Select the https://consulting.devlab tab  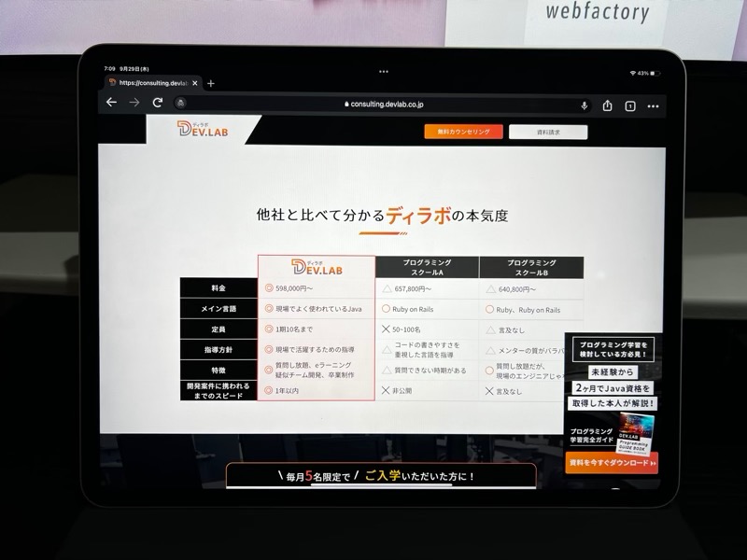(x=149, y=83)
